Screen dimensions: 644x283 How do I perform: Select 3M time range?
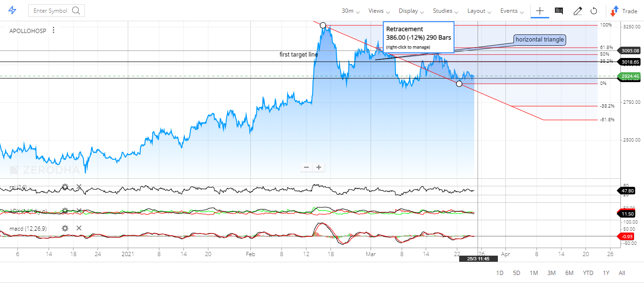point(551,273)
